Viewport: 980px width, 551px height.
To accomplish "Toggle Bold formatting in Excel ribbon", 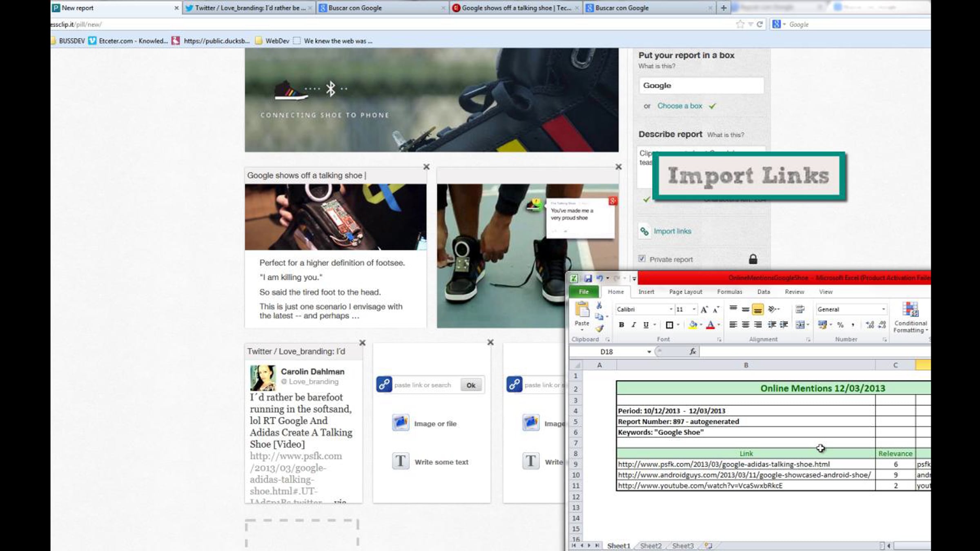I will click(621, 325).
